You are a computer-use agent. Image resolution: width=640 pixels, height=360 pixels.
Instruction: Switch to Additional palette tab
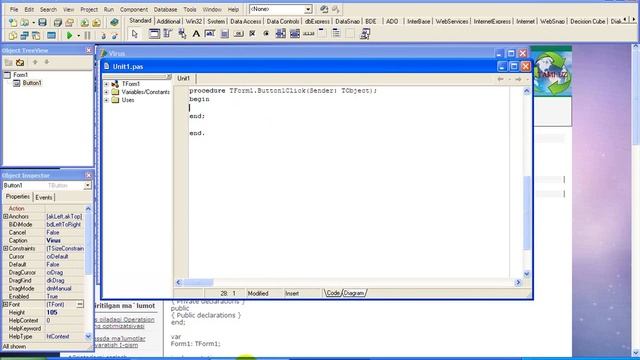point(168,21)
